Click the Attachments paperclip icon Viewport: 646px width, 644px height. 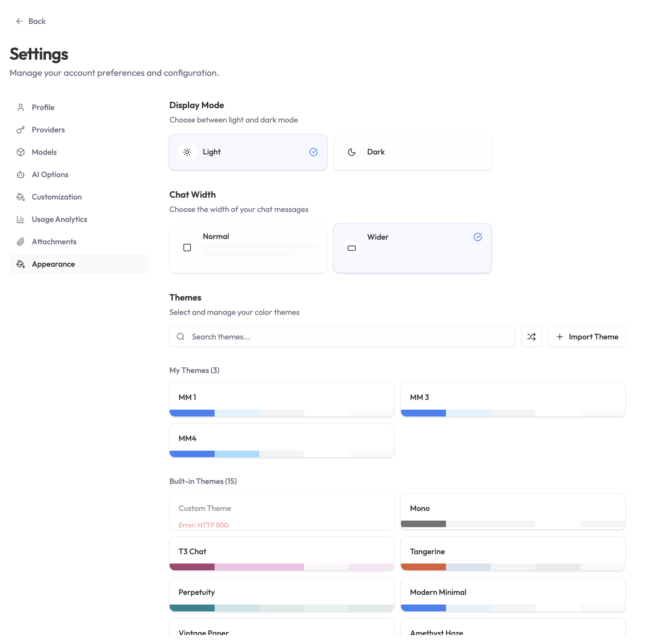tap(21, 241)
